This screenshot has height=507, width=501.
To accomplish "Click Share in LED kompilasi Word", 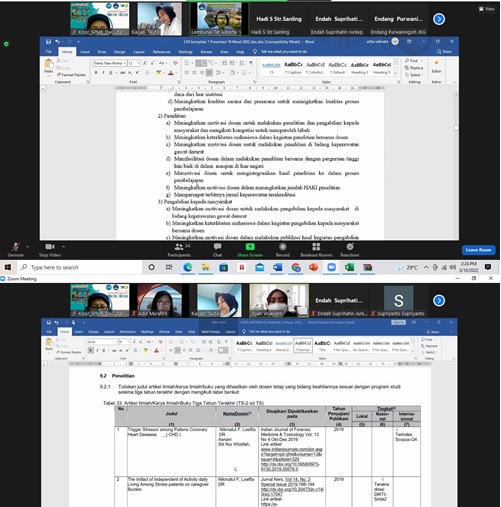I will click(444, 52).
